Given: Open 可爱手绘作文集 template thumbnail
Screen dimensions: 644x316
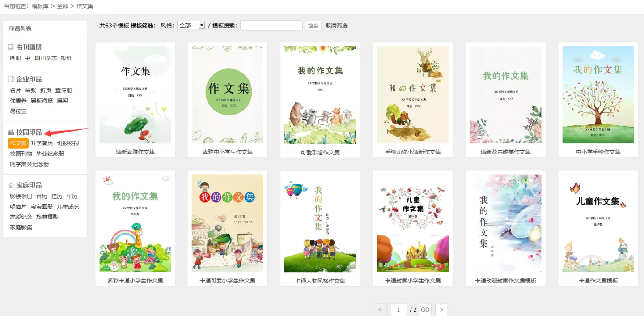Looking at the screenshot, I should coord(320,94).
